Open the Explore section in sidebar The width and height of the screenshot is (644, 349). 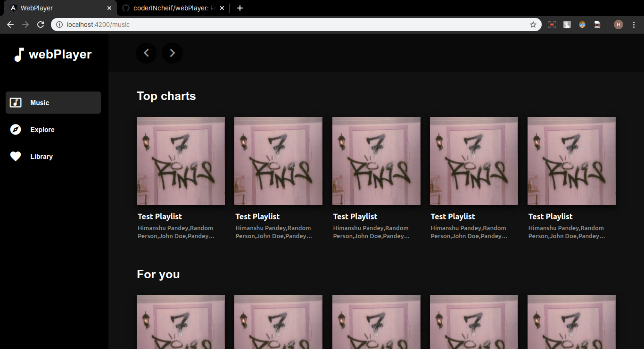click(x=53, y=130)
